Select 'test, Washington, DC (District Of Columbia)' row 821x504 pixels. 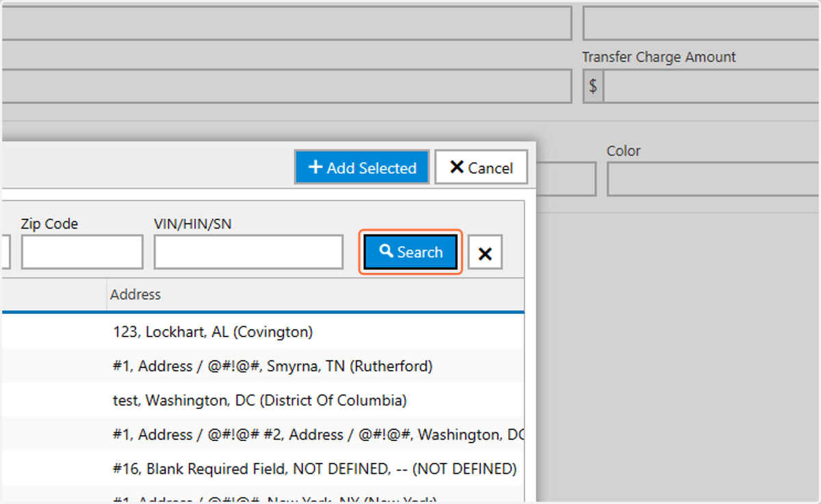point(263,400)
